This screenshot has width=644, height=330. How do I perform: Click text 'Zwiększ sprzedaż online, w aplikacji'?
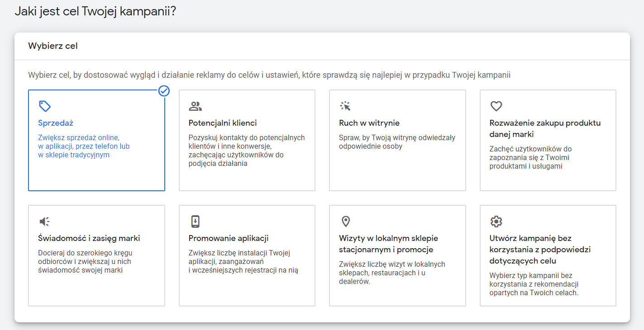coord(84,146)
